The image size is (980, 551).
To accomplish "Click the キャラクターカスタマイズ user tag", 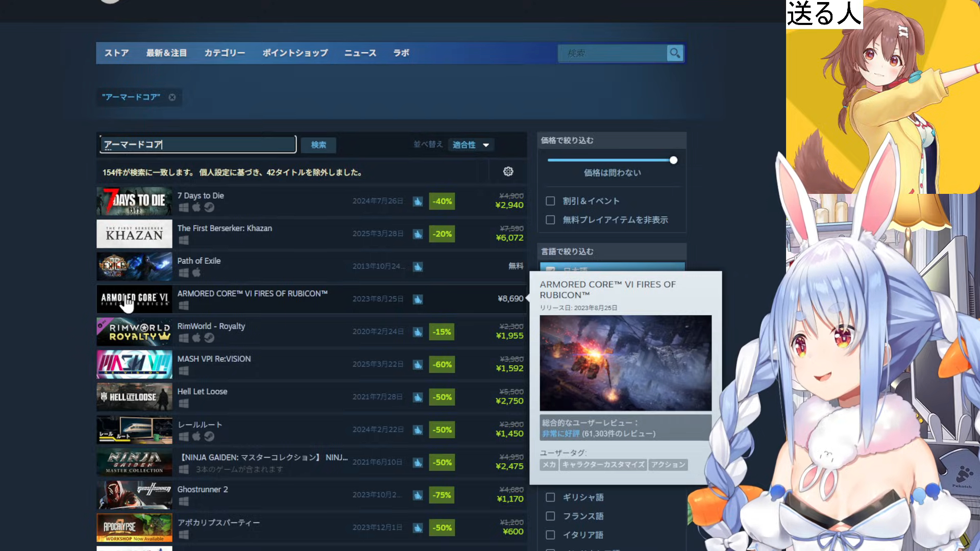I will pyautogui.click(x=603, y=465).
